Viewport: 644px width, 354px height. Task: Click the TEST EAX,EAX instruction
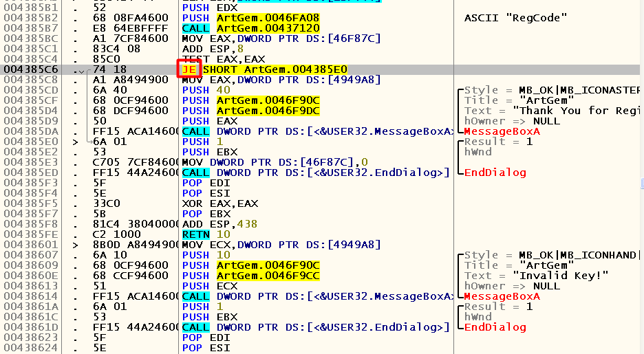coord(224,59)
